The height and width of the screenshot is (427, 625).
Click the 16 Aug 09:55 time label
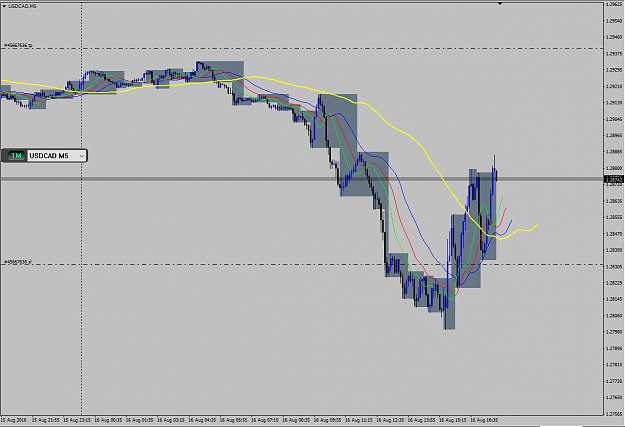[327, 420]
